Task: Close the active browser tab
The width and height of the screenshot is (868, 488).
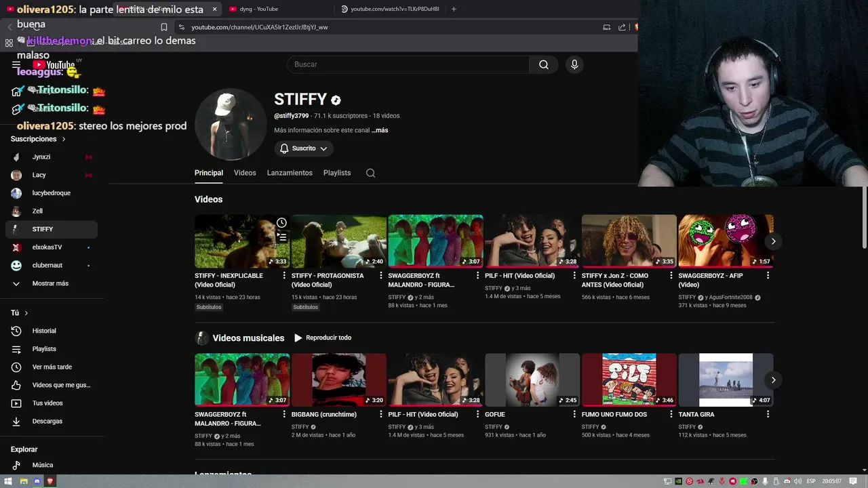Action: coord(215,9)
